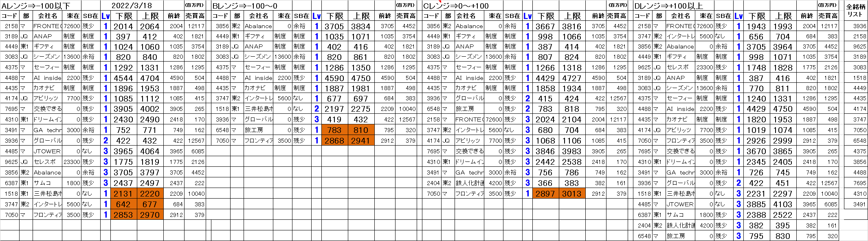The height and width of the screenshot is (241, 868).
Task: Select lower limit value 2014 for FRONTEO
Action: (x=123, y=26)
